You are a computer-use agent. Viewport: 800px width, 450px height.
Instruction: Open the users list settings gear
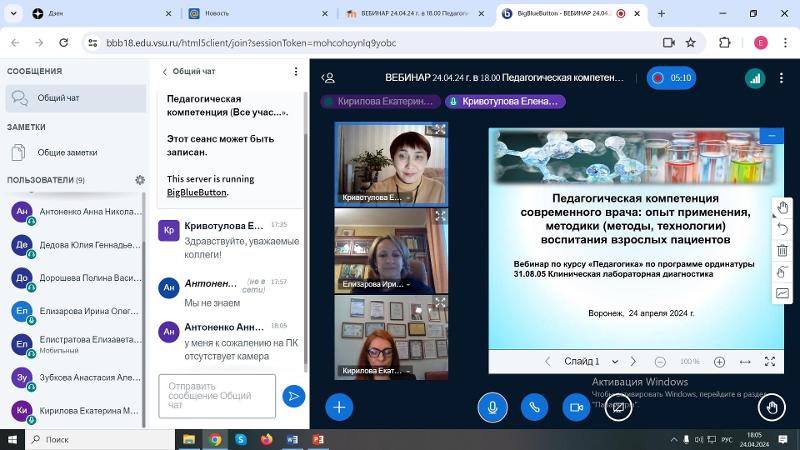[140, 180]
